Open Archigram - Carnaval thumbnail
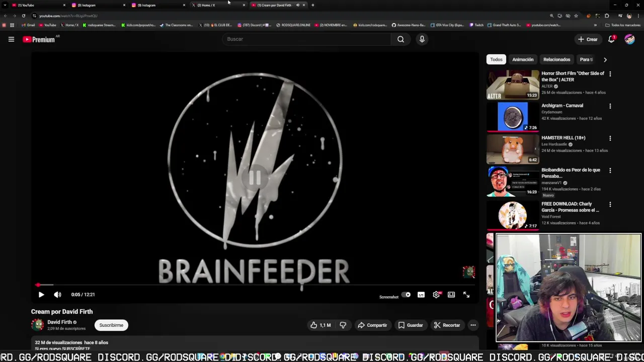This screenshot has width=644, height=362. (513, 117)
